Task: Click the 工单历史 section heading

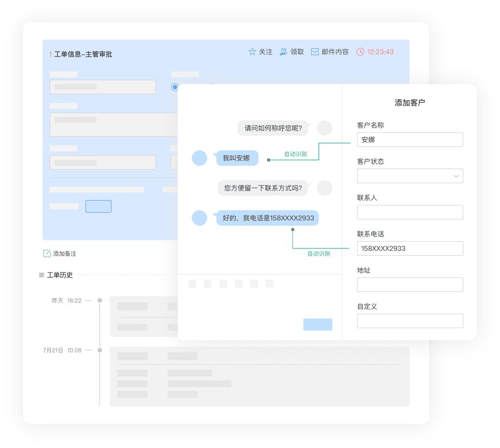Action: [60, 275]
